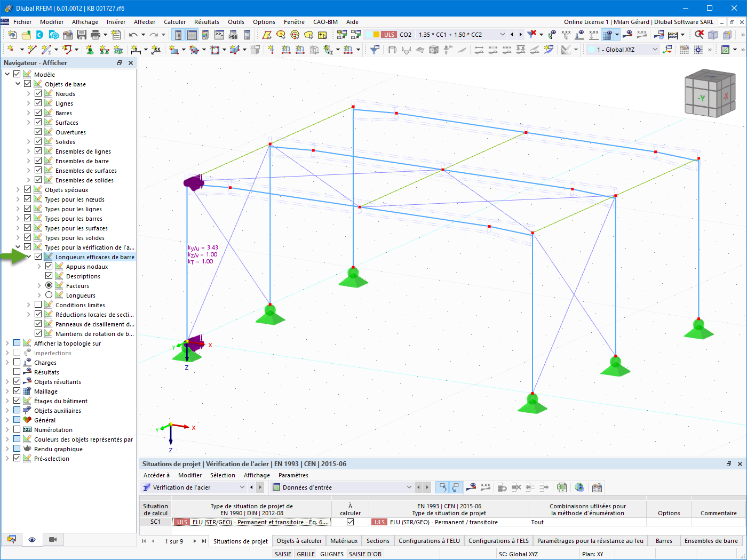The image size is (747, 560).
Task: Click the globe settings icon in table toolbar
Action: (579, 487)
